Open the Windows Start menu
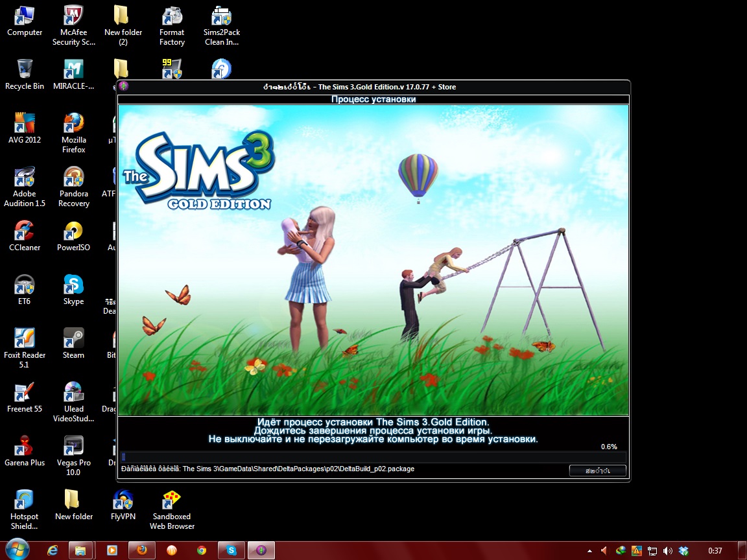Image resolution: width=747 pixels, height=560 pixels. pos(17,550)
